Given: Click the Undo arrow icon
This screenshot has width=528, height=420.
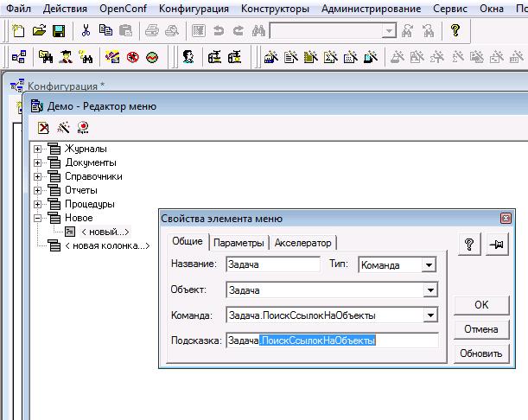Looking at the screenshot, I should point(219,30).
